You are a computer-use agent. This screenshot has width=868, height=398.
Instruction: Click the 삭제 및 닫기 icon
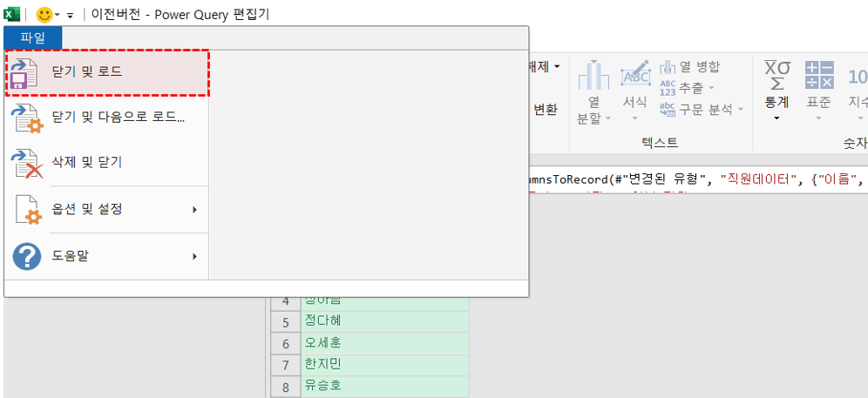point(26,163)
